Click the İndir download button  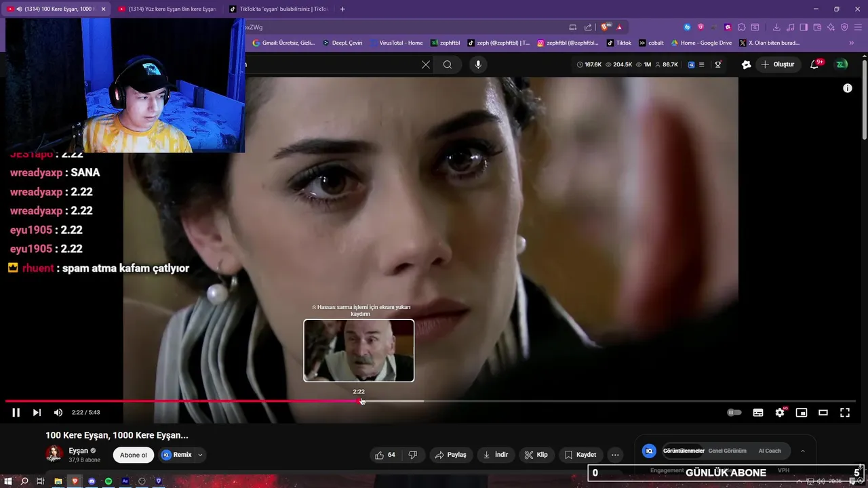tap(496, 455)
